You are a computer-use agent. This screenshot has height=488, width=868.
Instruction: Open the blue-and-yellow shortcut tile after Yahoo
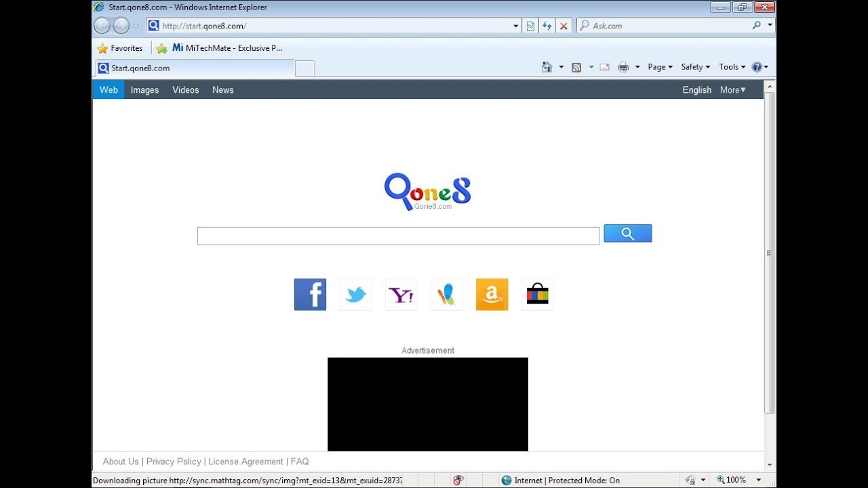coord(446,295)
